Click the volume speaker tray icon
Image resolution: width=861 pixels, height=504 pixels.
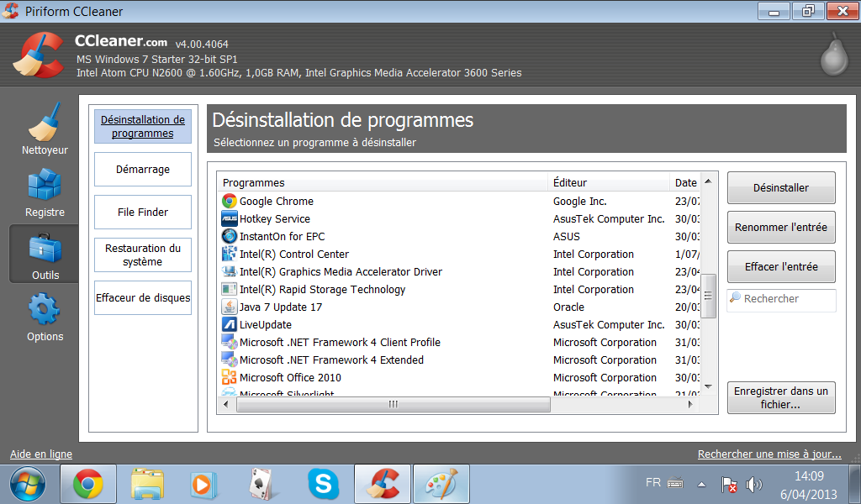click(x=754, y=484)
